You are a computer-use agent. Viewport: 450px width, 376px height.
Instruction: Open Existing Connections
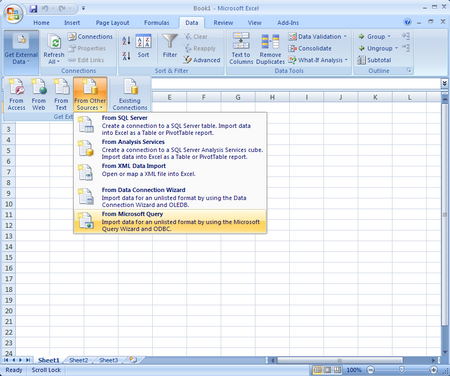click(130, 94)
